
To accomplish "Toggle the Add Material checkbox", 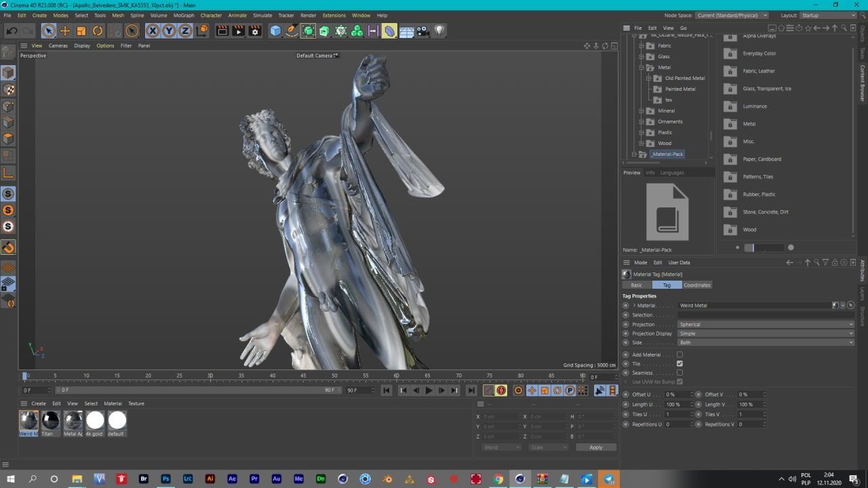I will [679, 354].
